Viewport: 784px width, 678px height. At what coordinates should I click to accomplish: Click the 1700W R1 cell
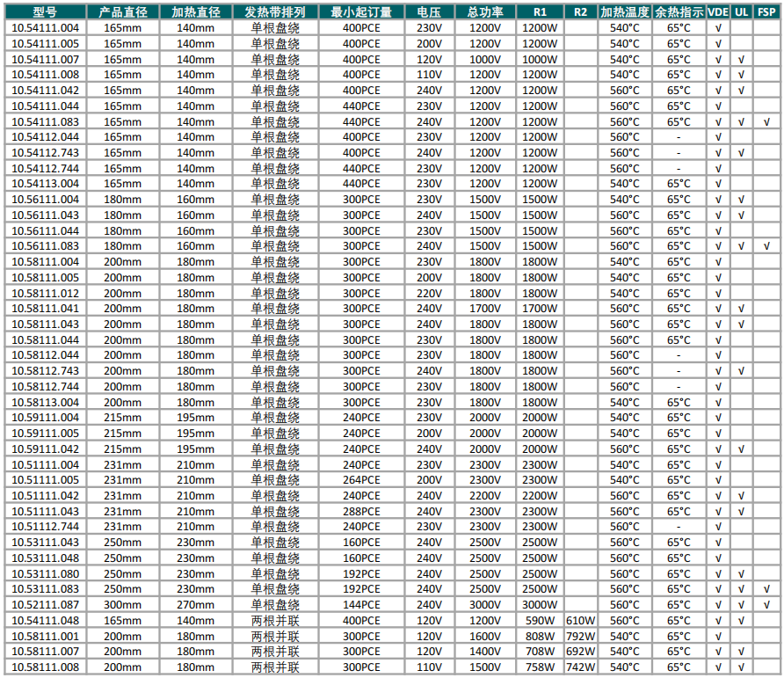[x=540, y=309]
